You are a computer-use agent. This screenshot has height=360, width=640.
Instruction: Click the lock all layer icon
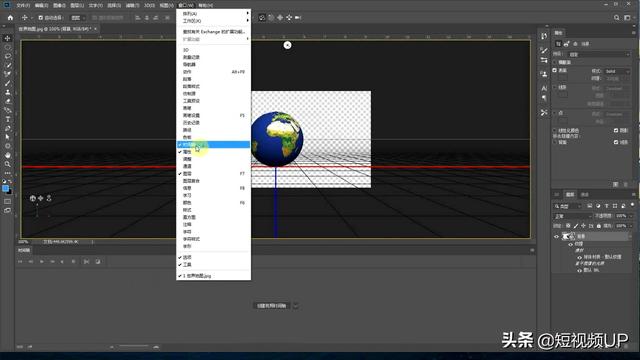click(x=599, y=226)
